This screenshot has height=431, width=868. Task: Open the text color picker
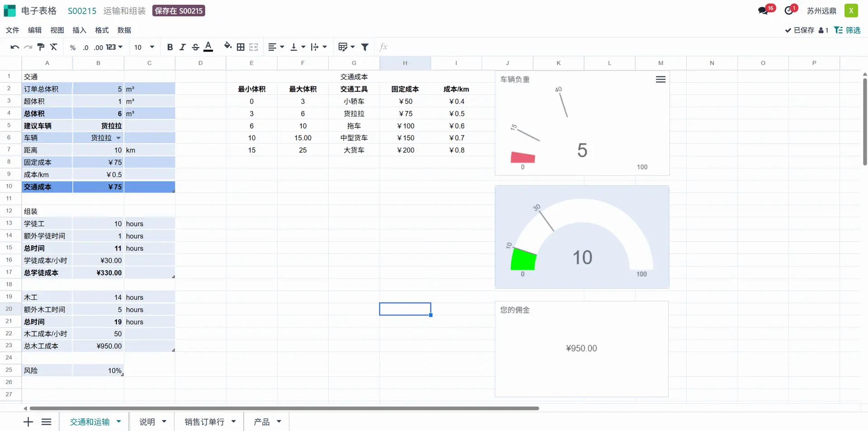tap(208, 47)
